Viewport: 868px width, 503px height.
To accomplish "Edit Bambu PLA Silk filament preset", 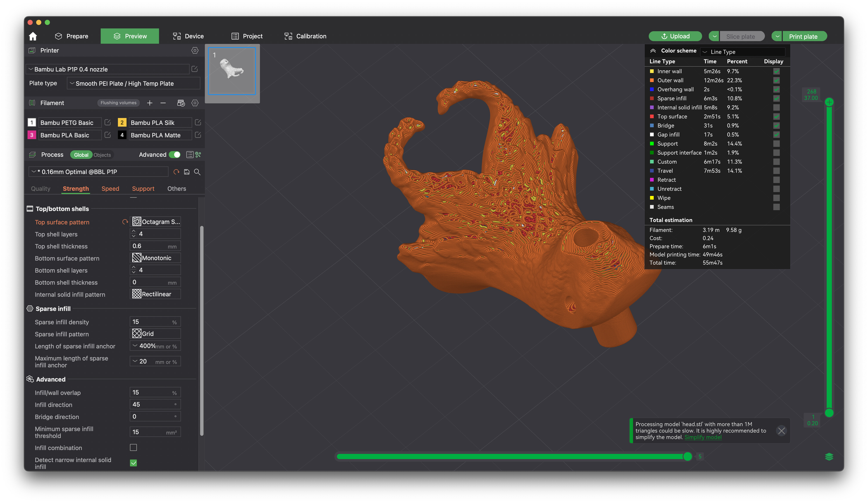I will click(x=198, y=122).
